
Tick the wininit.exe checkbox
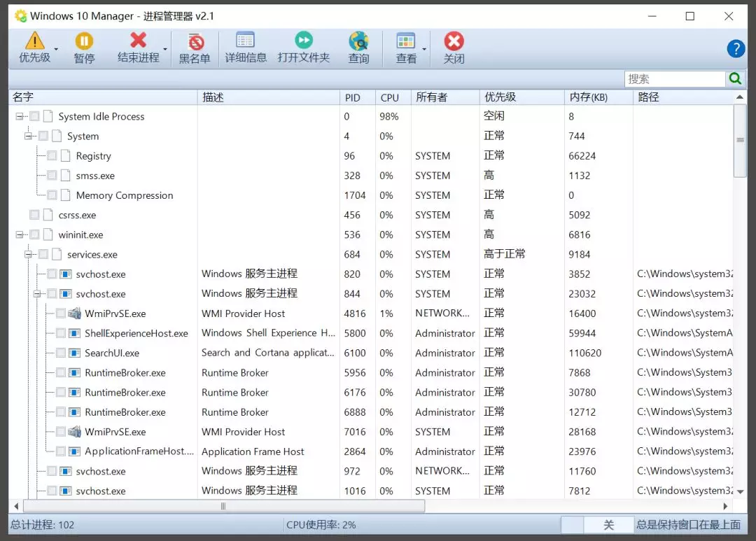(x=34, y=234)
